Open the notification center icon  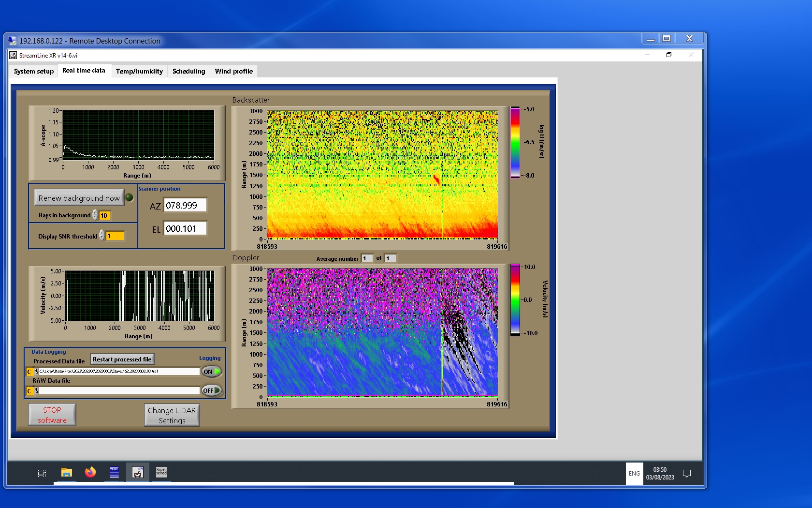pos(686,474)
